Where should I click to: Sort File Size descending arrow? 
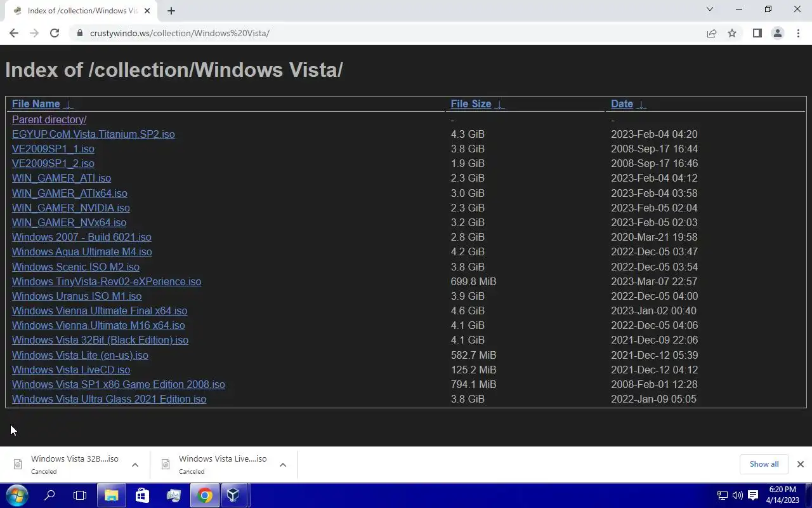(x=500, y=104)
